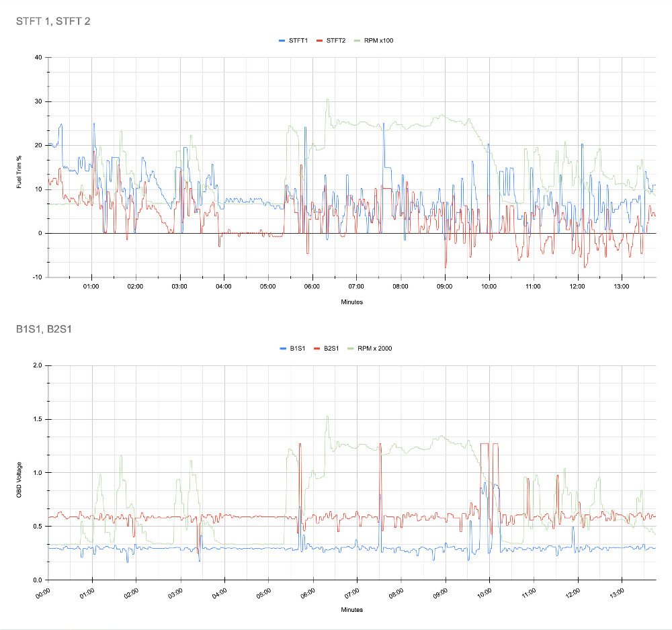Click the 10:00 tick on the voltage chart
672x630 pixels.
(485, 594)
